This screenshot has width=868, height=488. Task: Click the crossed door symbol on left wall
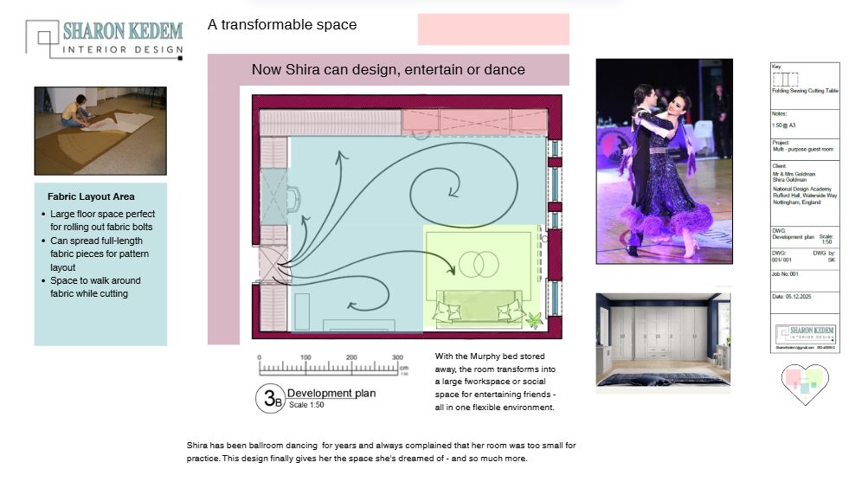click(x=273, y=263)
